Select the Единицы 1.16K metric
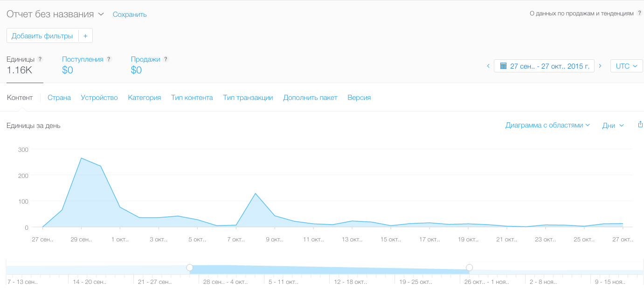 (x=25, y=65)
